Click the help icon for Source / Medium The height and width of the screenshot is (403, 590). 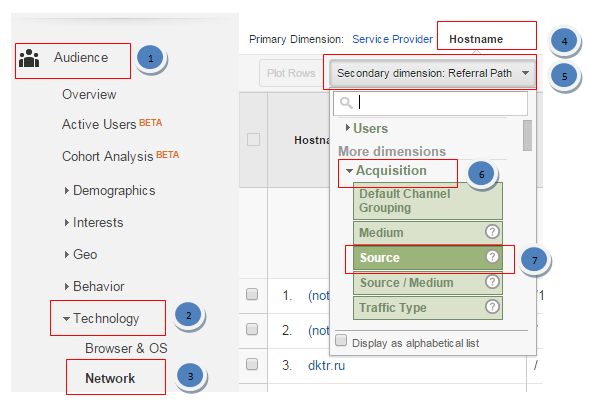coord(492,282)
